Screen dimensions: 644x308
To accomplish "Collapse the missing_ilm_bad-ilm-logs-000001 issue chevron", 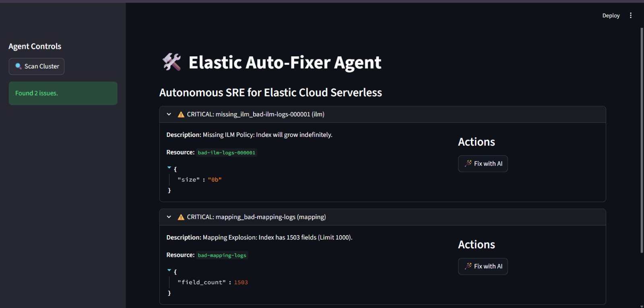I will (x=169, y=114).
